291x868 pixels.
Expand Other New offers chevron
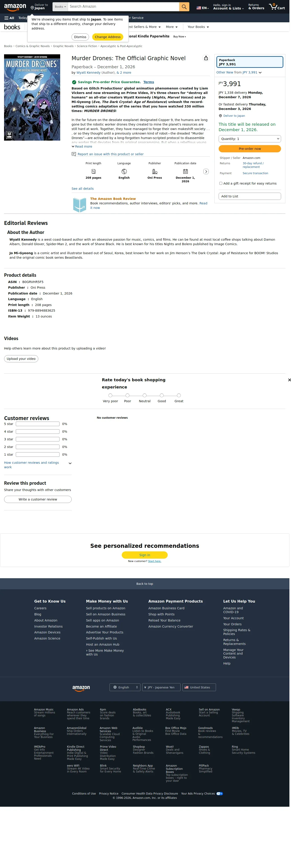tap(260, 72)
